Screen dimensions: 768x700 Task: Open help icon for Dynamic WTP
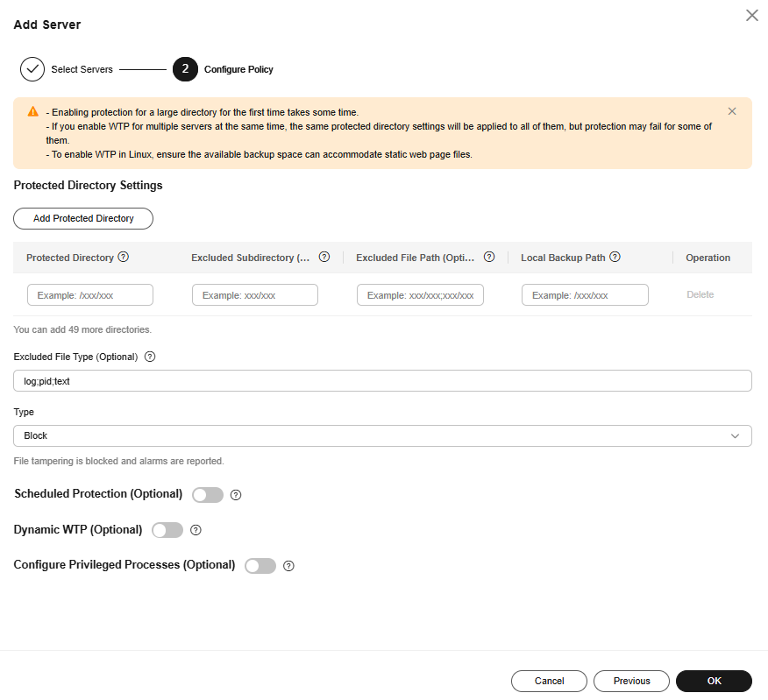(x=196, y=530)
